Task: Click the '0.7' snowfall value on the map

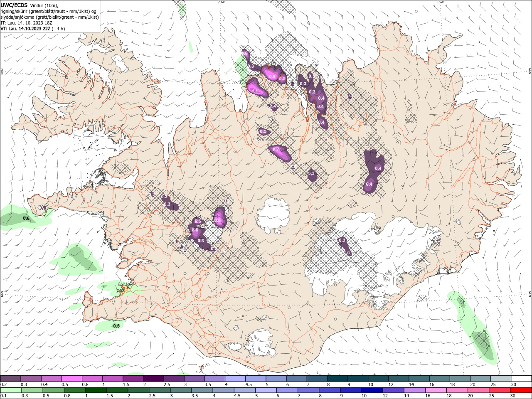Action: tap(276, 149)
